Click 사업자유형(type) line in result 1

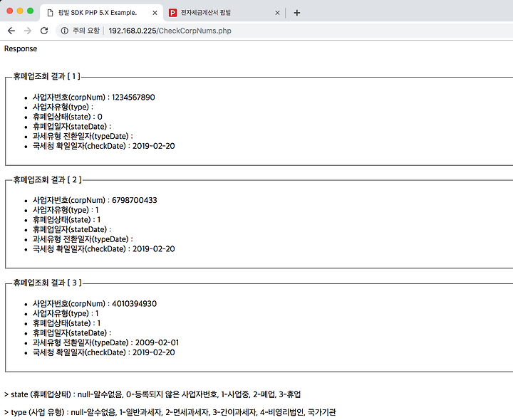coord(63,107)
